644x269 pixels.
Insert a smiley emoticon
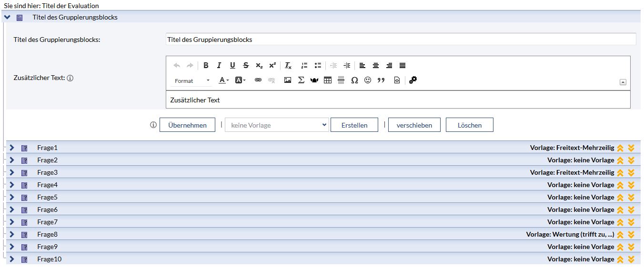[x=368, y=80]
